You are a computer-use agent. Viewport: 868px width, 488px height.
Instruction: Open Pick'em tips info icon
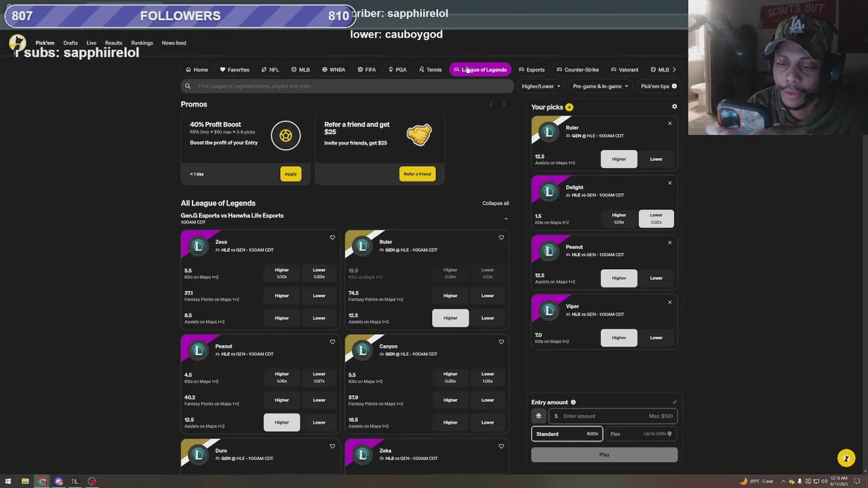tap(674, 86)
